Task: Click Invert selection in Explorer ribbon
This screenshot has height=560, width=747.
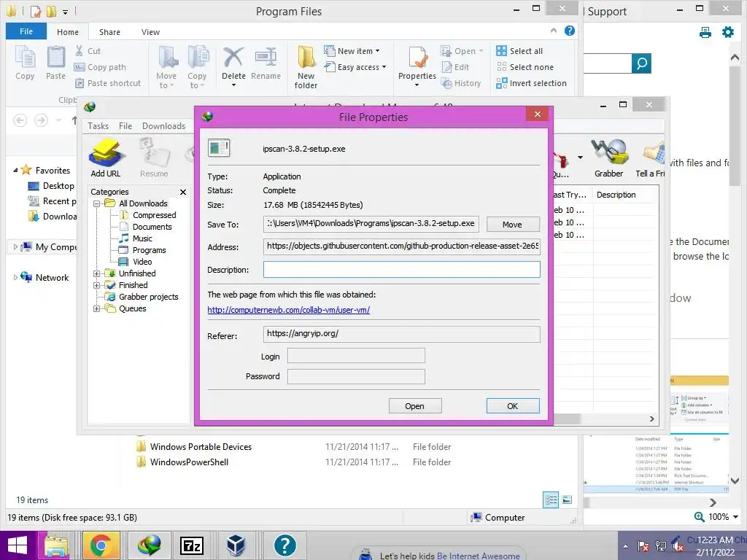Action: coord(531,83)
